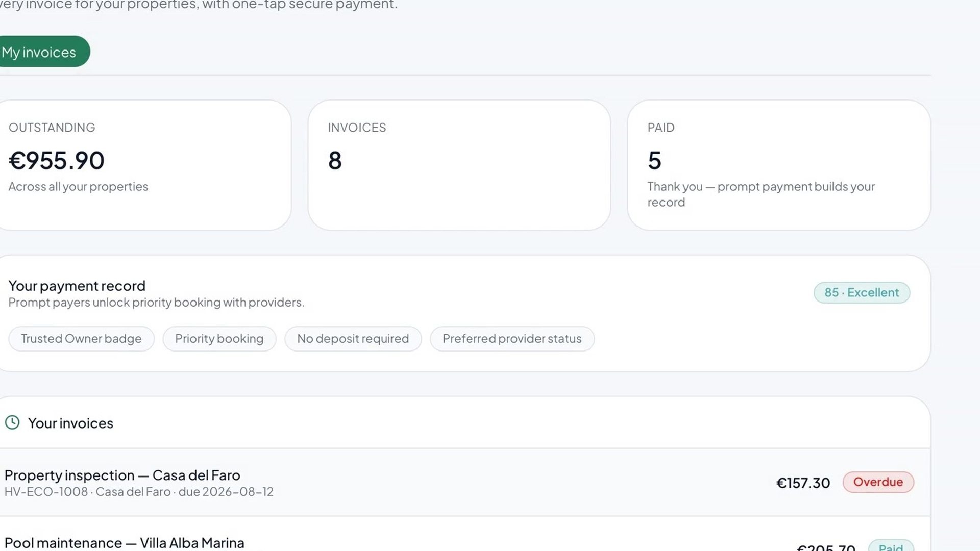Click the €157.30 invoice amount
The image size is (980, 551).
pyautogui.click(x=803, y=483)
